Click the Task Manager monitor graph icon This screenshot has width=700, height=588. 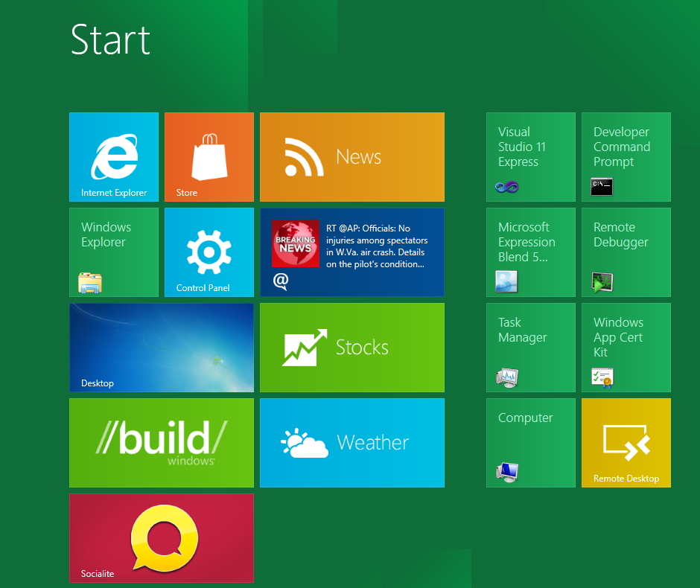507,377
